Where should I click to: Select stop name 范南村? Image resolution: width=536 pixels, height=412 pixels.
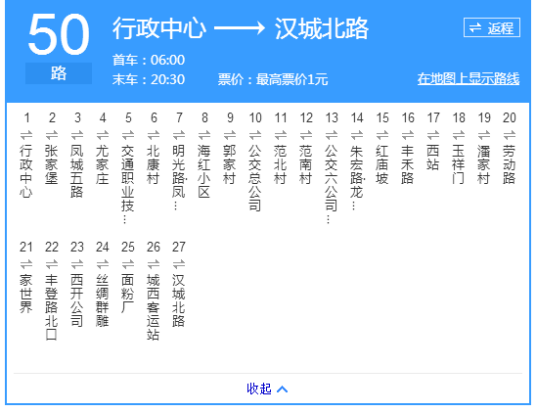coord(306,164)
